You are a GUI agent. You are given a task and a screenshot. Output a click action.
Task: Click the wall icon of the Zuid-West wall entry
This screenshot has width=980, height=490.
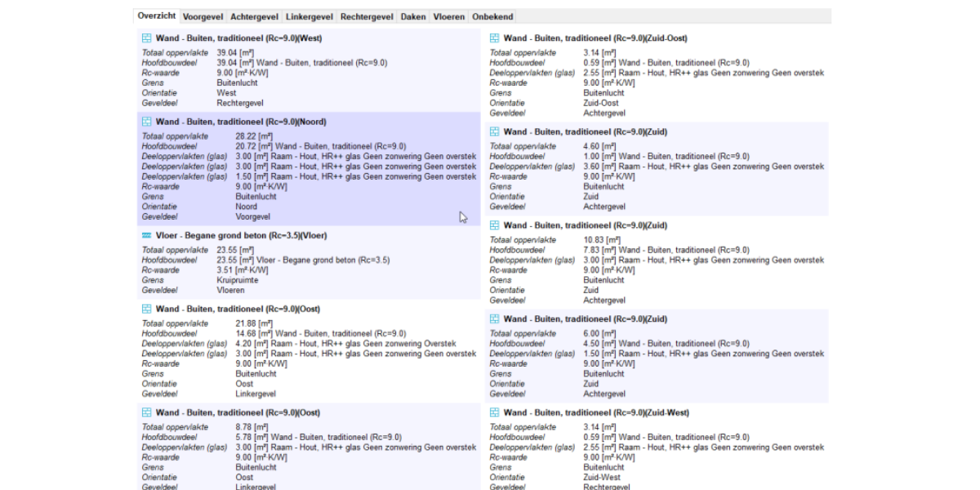(x=495, y=413)
